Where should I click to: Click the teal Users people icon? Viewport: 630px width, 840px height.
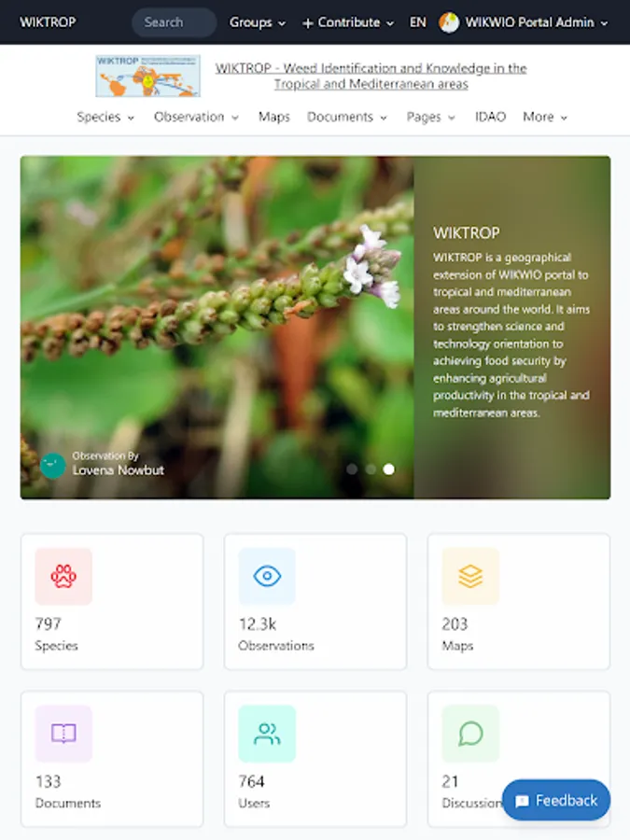[x=267, y=734]
